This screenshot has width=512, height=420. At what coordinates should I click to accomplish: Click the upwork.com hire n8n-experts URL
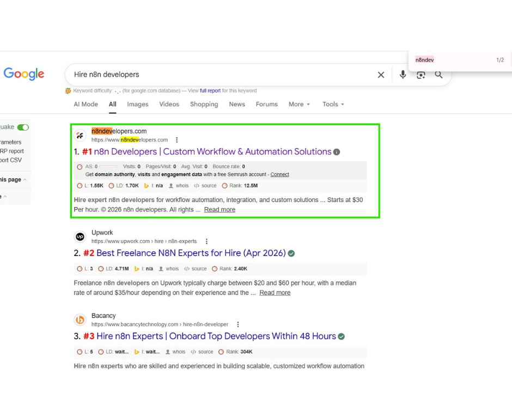coord(144,241)
